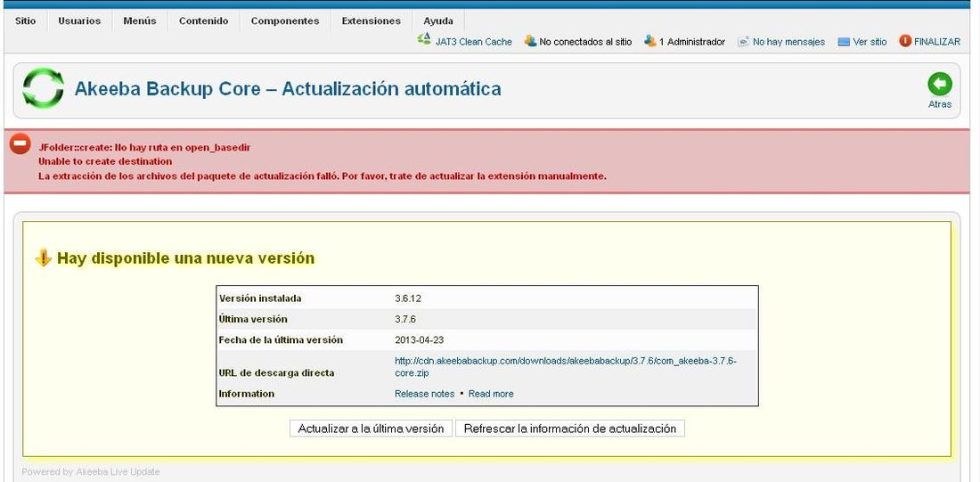Click JAT3 Clean Cache link text

click(x=474, y=42)
